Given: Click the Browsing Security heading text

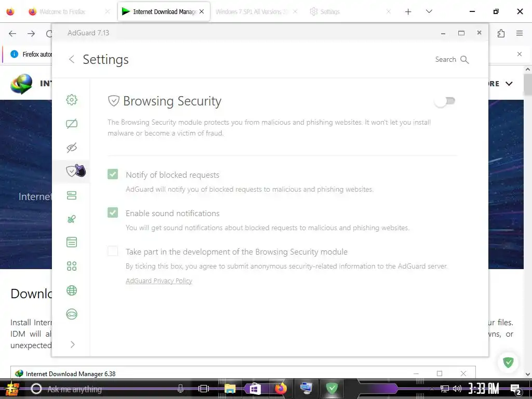Looking at the screenshot, I should pos(172,101).
